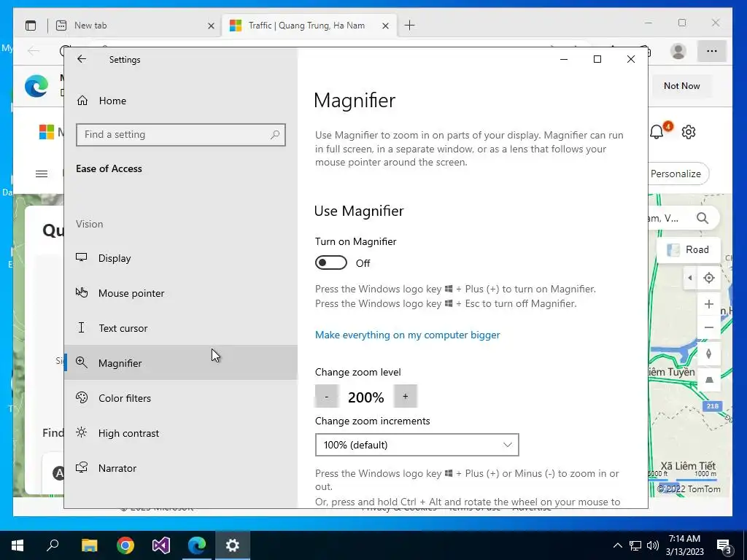Open network status tray icon

click(x=635, y=545)
